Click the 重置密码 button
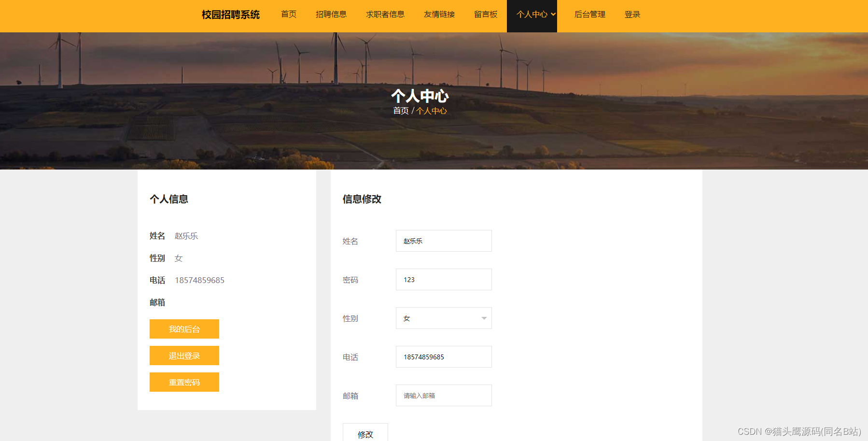This screenshot has width=868, height=441. pyautogui.click(x=184, y=382)
